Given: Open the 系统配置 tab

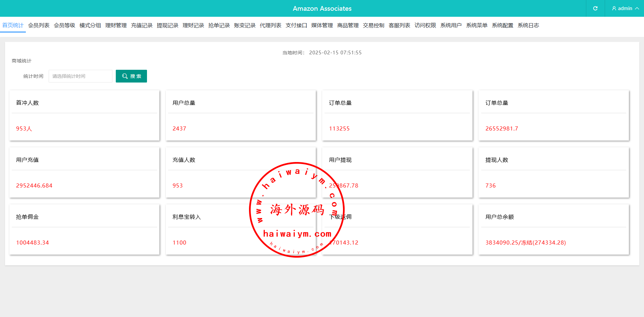Looking at the screenshot, I should coord(502,25).
